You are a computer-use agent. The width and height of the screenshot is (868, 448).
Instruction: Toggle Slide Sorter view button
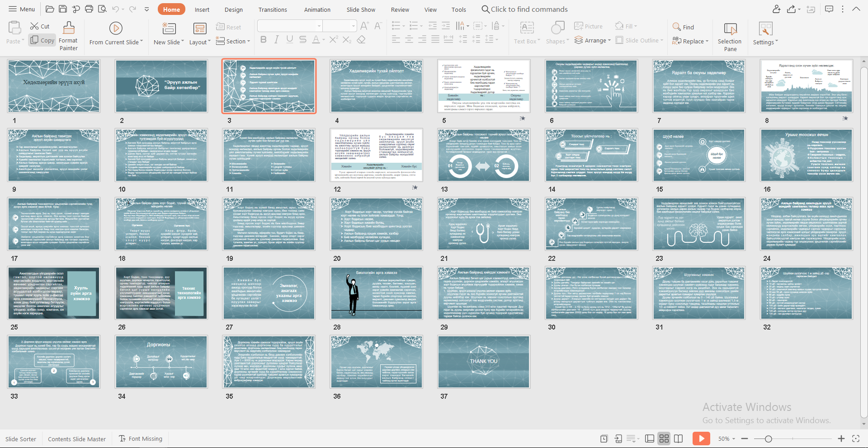tap(664, 439)
